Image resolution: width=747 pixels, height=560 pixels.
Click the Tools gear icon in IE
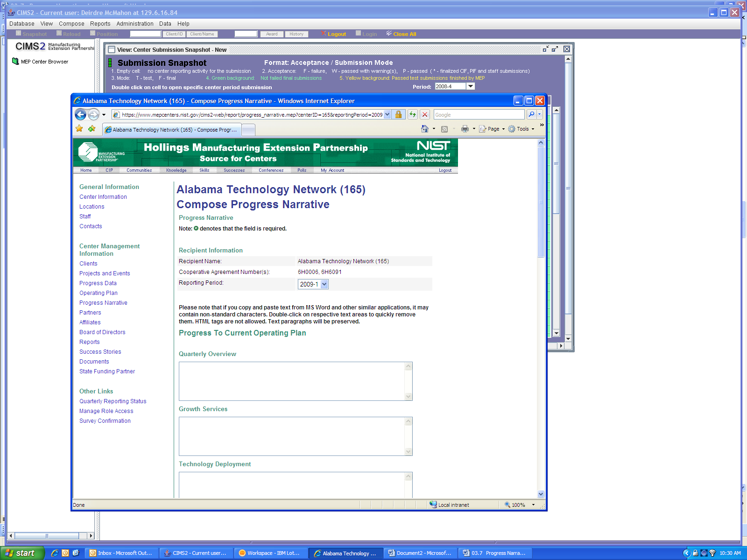pos(512,129)
